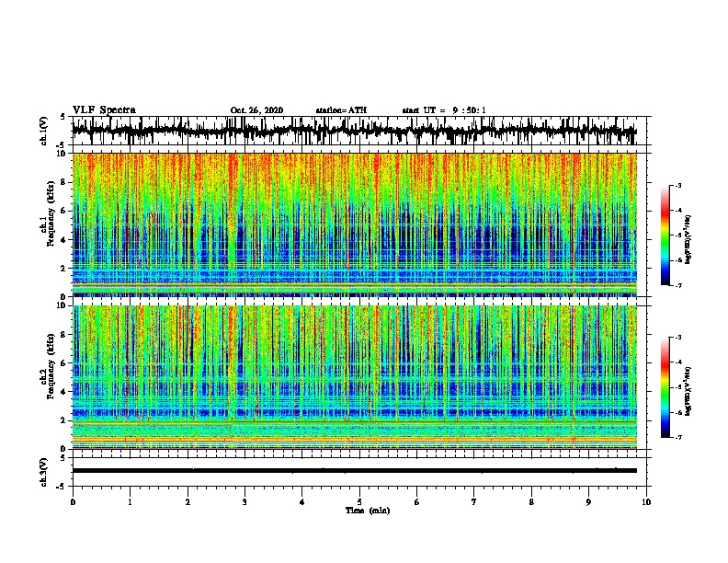Click the "ch.1(V)" axis label of top panel

pyautogui.click(x=43, y=131)
